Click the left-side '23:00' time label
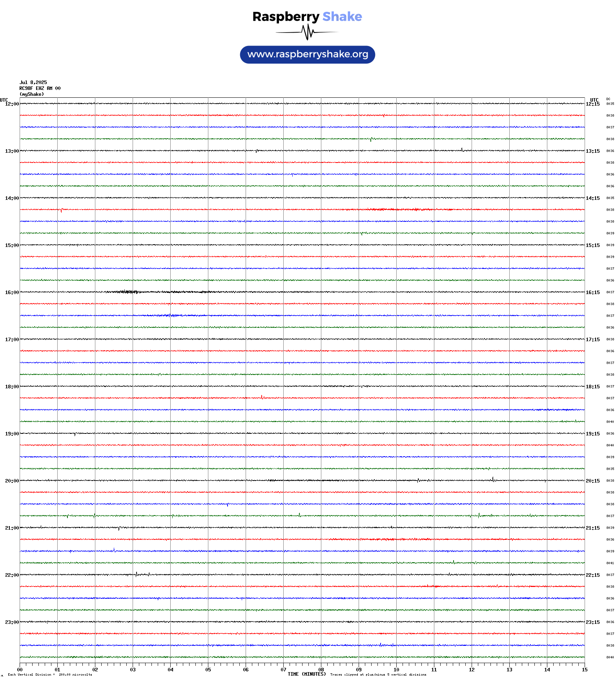 coord(12,622)
